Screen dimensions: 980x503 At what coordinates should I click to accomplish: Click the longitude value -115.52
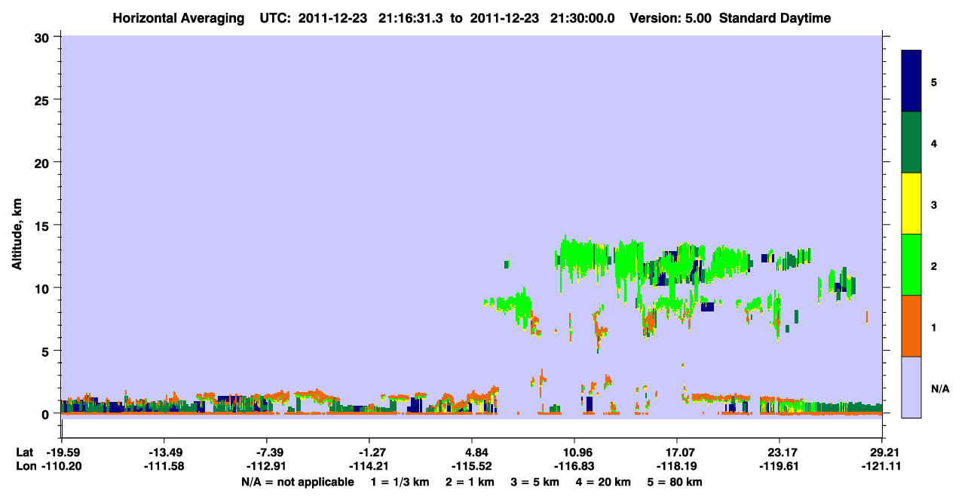(x=472, y=467)
